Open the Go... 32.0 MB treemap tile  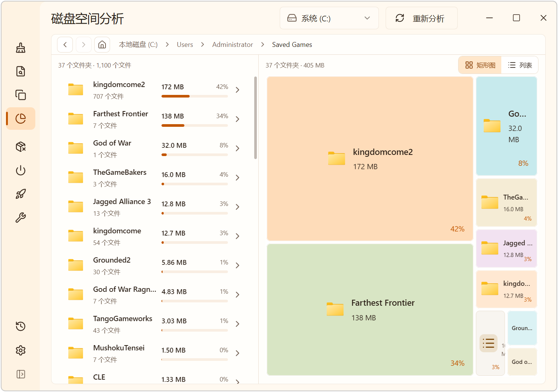(x=507, y=126)
